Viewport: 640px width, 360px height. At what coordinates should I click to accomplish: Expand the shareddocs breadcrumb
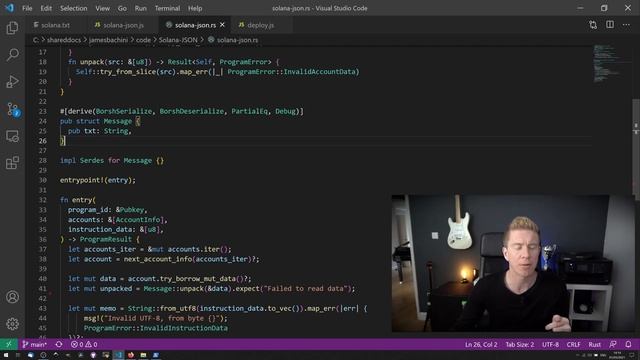[x=64, y=40]
